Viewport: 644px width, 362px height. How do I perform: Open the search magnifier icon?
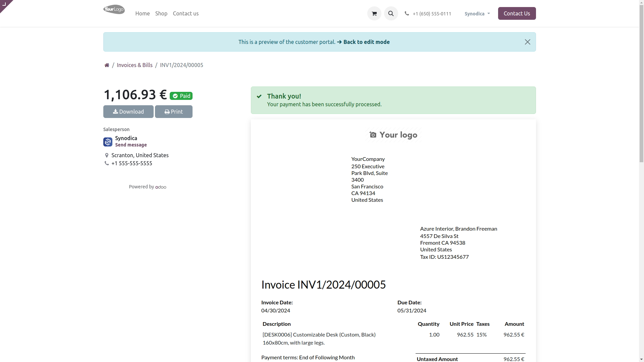(x=391, y=13)
